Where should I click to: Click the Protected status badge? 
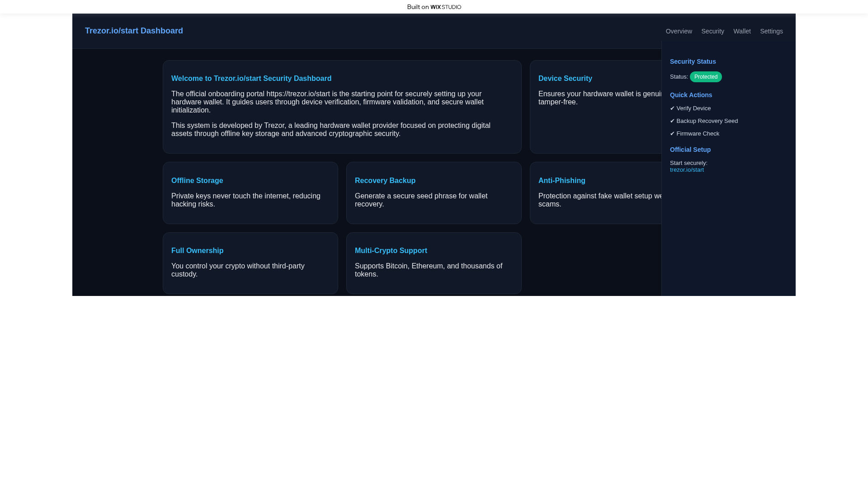pos(706,77)
